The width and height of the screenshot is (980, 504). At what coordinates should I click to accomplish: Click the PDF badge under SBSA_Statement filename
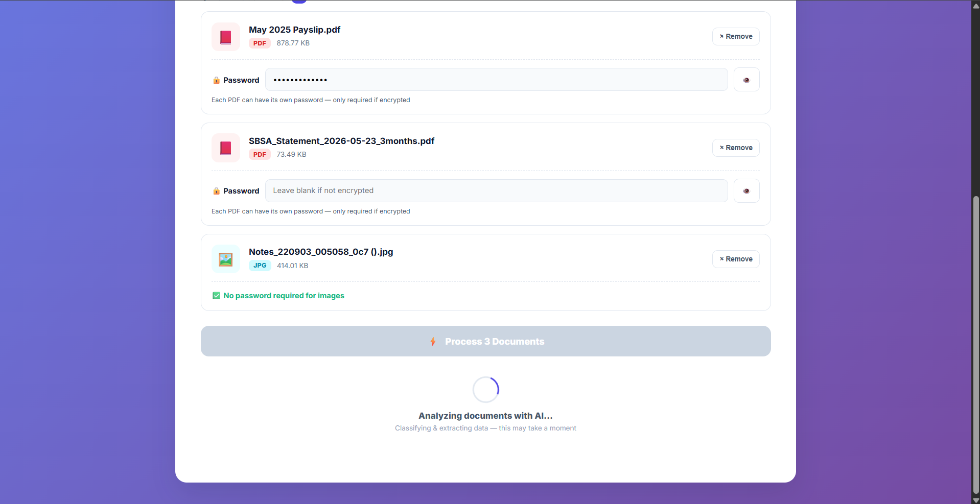(260, 155)
